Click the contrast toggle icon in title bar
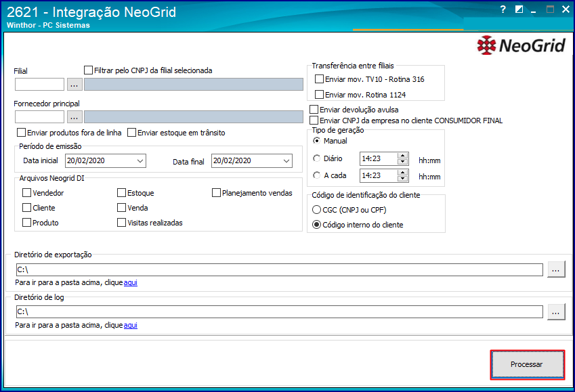The width and height of the screenshot is (575, 392). pos(519,9)
